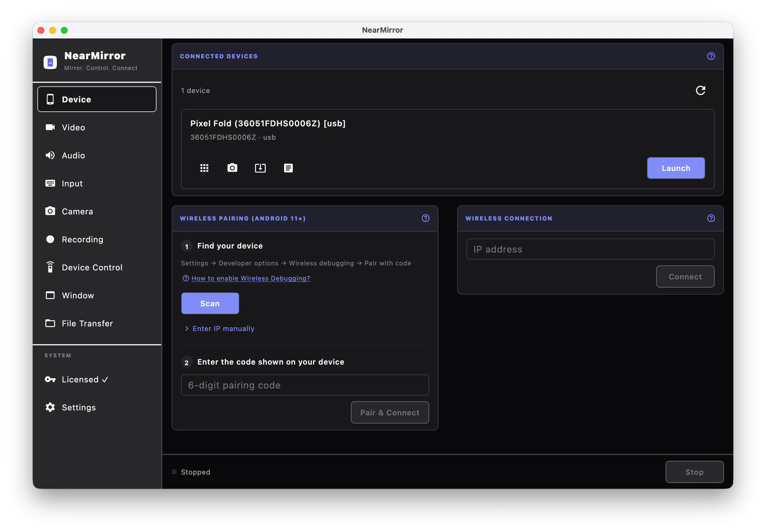Open How to enable Wireless Debugging link
The width and height of the screenshot is (766, 532).
click(250, 278)
